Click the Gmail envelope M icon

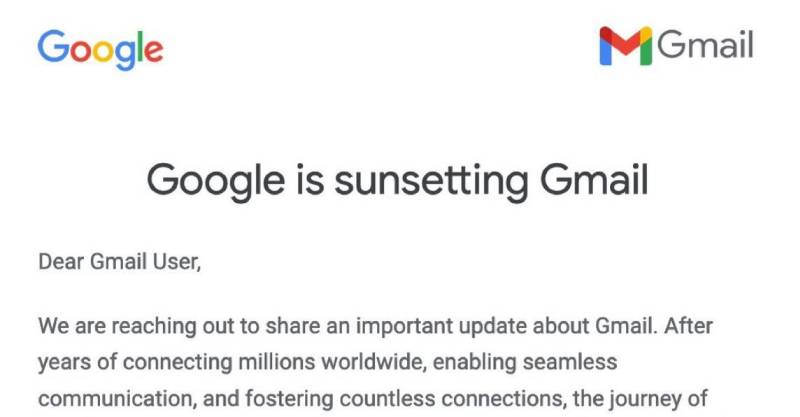(x=625, y=47)
